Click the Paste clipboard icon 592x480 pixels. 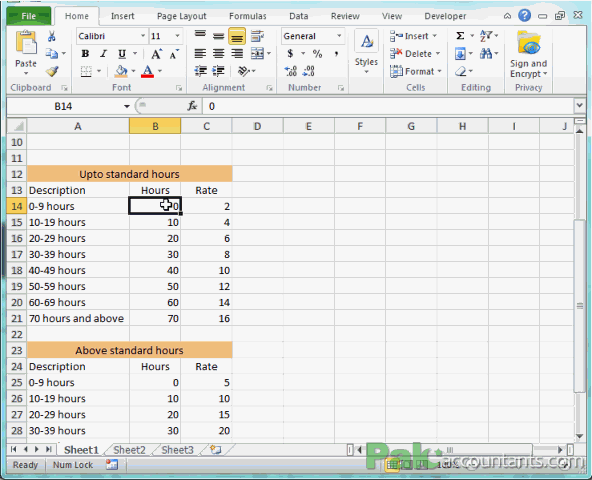(x=26, y=43)
